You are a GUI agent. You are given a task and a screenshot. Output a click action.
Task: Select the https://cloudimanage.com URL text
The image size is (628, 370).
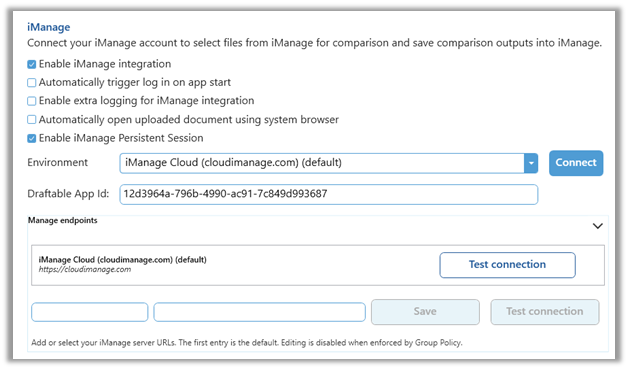[x=85, y=269]
